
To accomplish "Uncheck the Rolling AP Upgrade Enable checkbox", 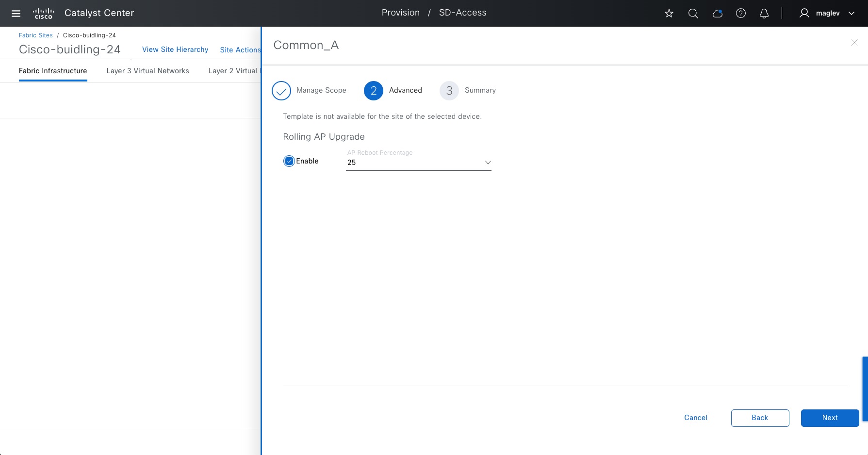I will [289, 161].
